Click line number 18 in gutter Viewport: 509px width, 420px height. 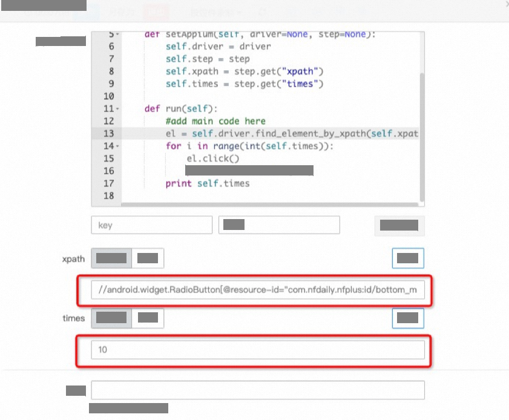[109, 195]
